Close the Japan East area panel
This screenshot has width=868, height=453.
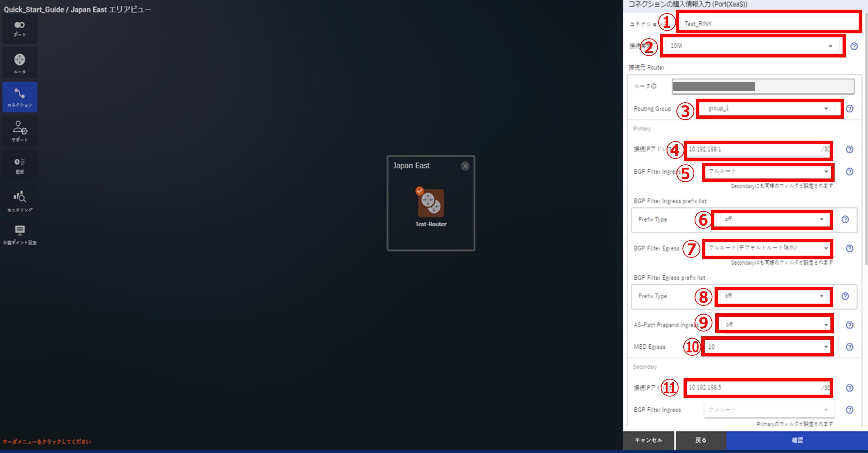pyautogui.click(x=465, y=166)
